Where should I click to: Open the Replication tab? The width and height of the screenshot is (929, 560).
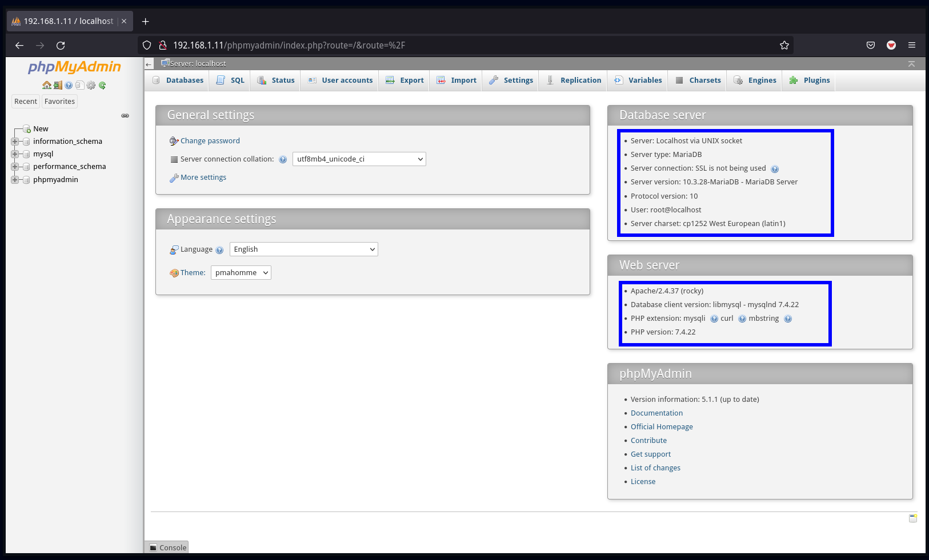click(x=574, y=80)
